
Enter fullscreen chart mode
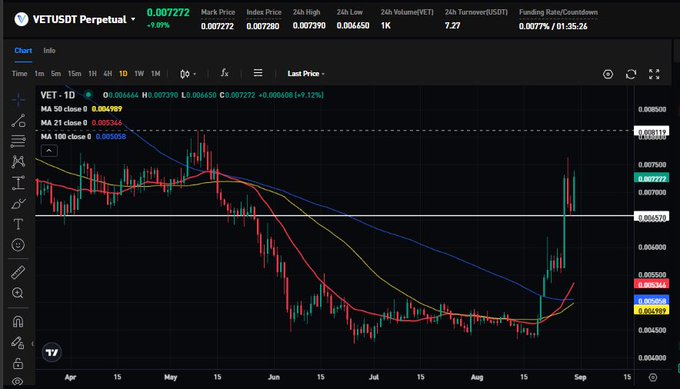[x=654, y=74]
